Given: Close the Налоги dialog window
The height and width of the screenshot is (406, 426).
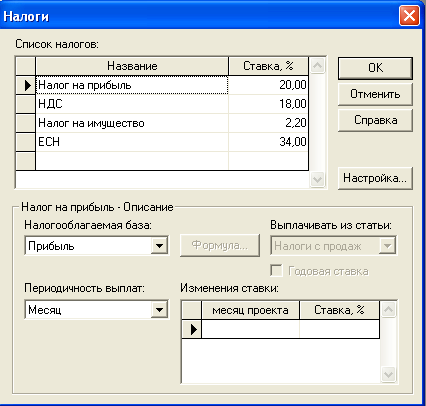Looking at the screenshot, I should click(x=409, y=15).
